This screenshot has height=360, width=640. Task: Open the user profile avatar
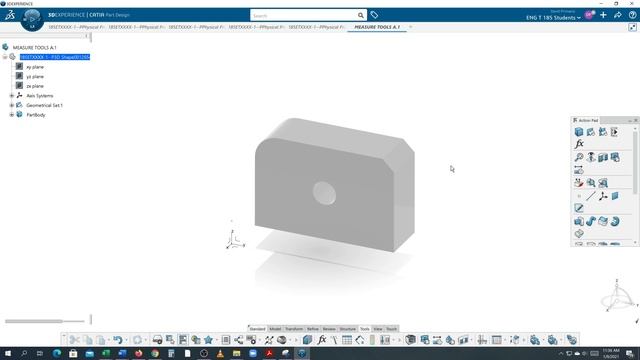click(589, 15)
